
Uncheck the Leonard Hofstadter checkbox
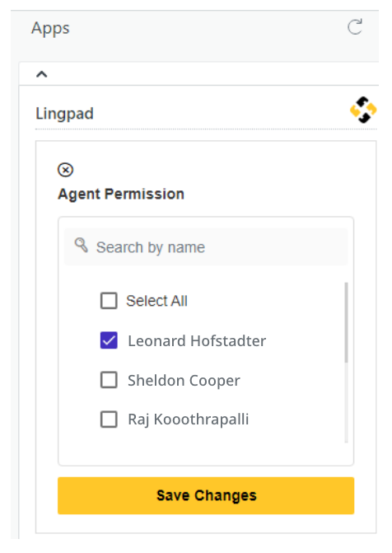[x=109, y=340]
